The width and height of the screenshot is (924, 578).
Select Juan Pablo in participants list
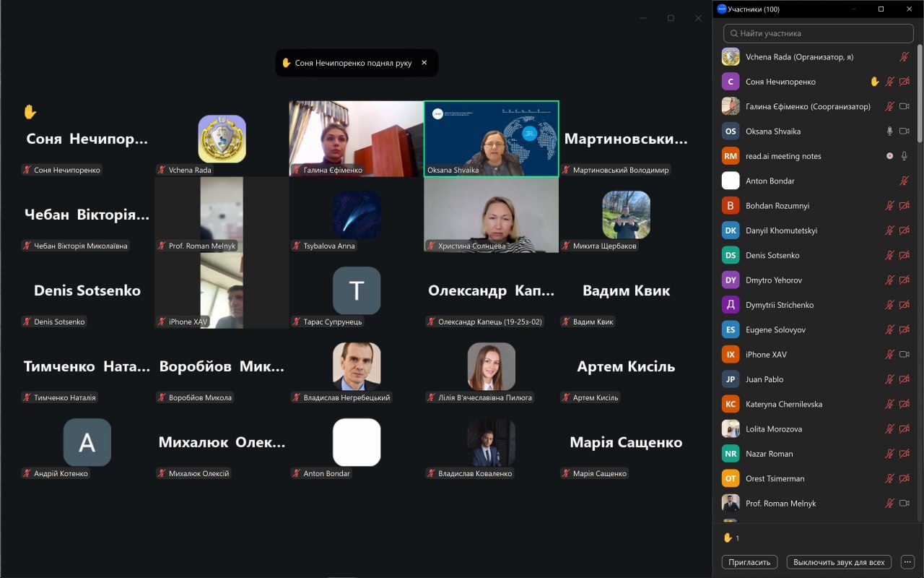pos(764,379)
